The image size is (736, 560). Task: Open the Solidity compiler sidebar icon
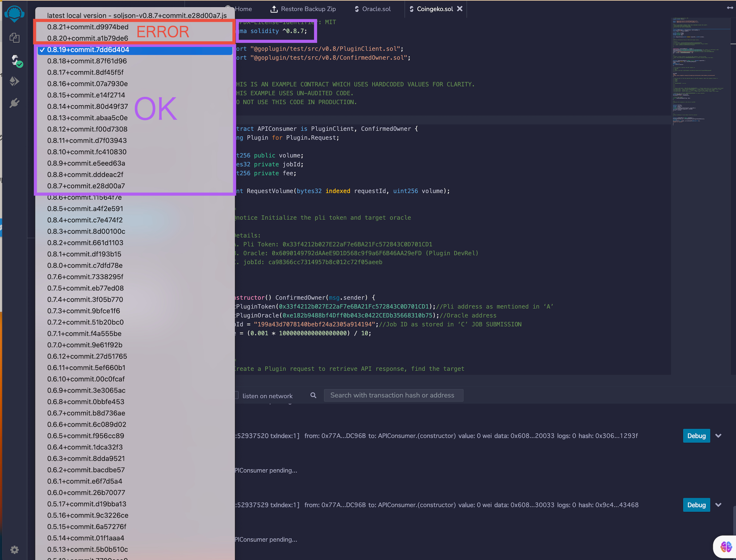click(15, 60)
